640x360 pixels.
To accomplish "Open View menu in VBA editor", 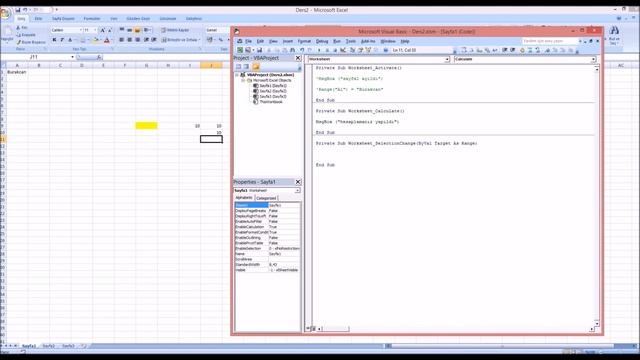I will pos(273,41).
